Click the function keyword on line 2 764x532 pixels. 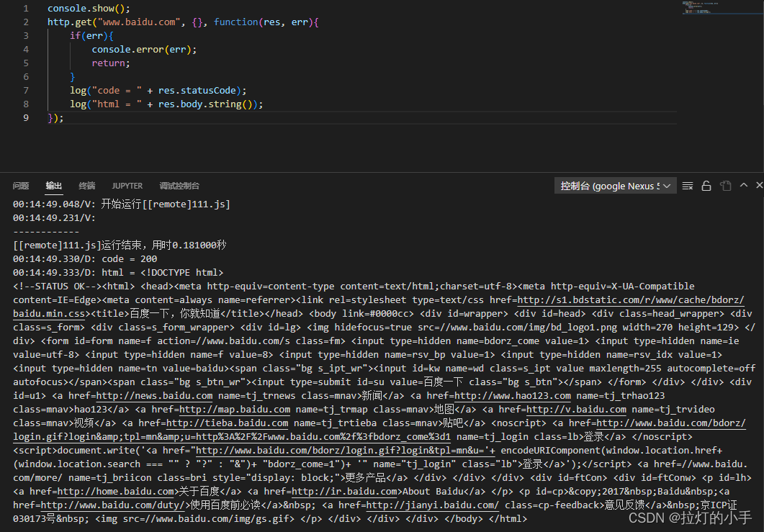(x=236, y=22)
